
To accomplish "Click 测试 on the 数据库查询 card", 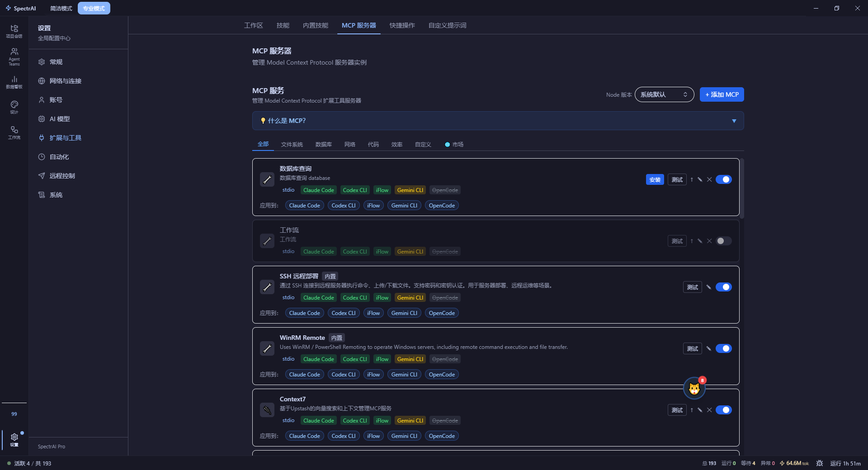I will click(x=677, y=180).
